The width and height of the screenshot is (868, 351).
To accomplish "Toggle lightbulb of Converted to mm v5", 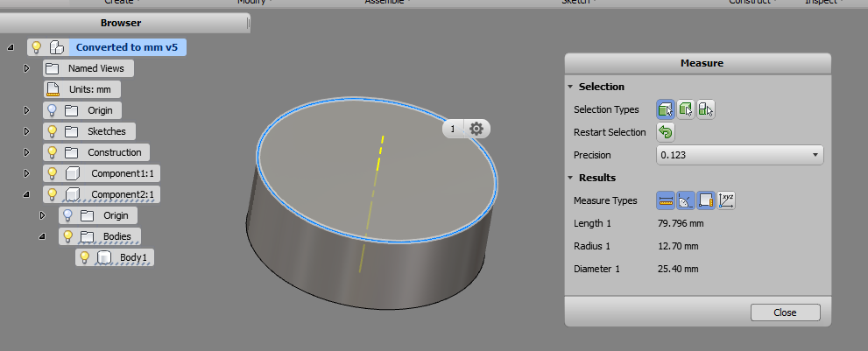I will pos(37,47).
